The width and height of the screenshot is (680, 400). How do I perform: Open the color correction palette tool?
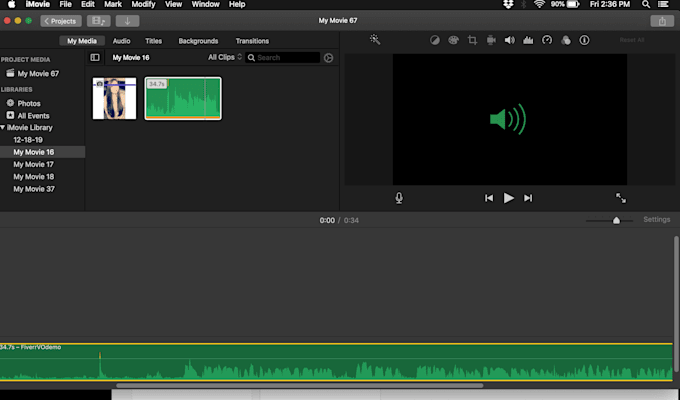(454, 40)
